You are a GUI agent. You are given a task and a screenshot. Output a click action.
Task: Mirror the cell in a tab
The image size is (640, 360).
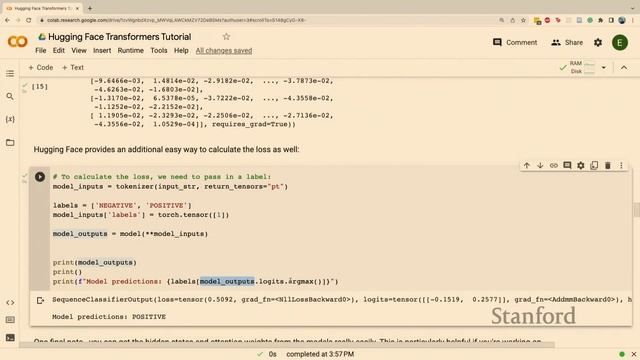594,165
